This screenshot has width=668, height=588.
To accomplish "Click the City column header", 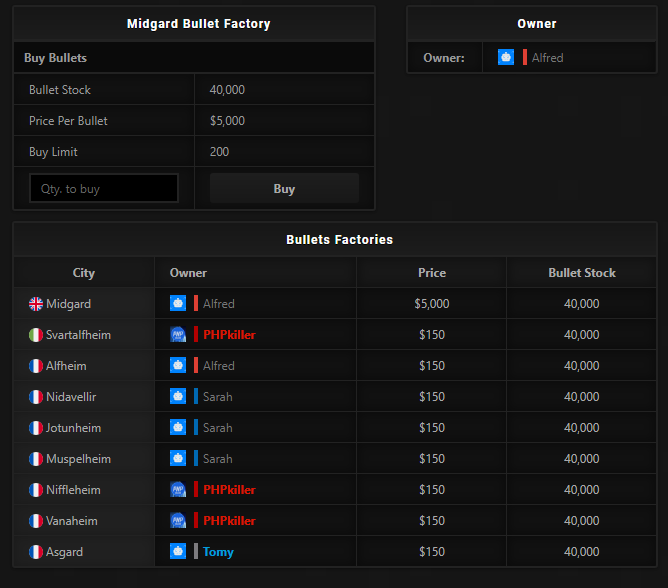I will tap(84, 273).
